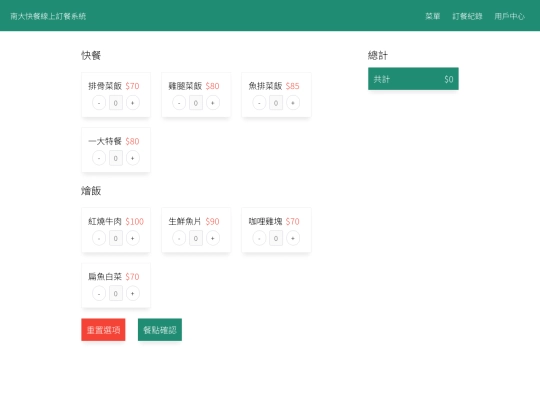Screen dimensions: 540x405
Task: Increase quantity of 扁魚白菜
Action: (x=133, y=294)
